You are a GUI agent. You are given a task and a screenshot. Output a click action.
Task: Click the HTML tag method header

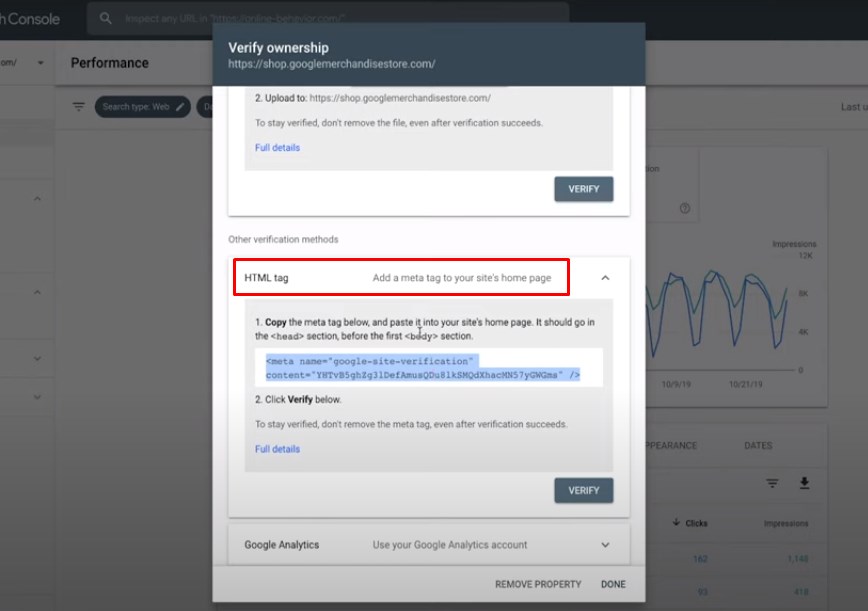(401, 277)
